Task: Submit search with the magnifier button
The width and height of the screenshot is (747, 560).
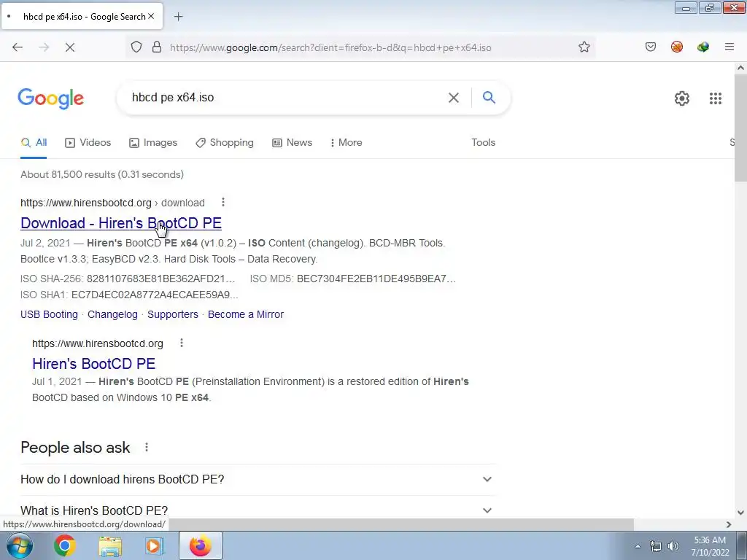Action: 489,98
